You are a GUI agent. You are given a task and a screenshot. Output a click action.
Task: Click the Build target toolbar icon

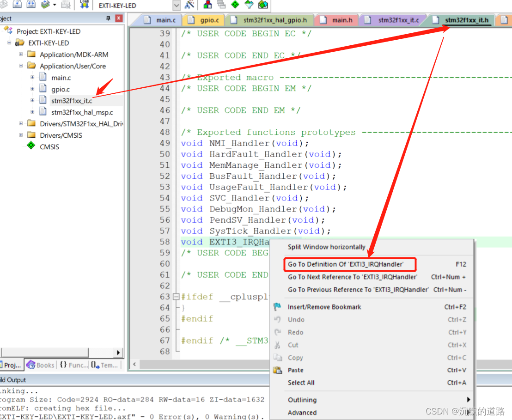coord(17,5)
